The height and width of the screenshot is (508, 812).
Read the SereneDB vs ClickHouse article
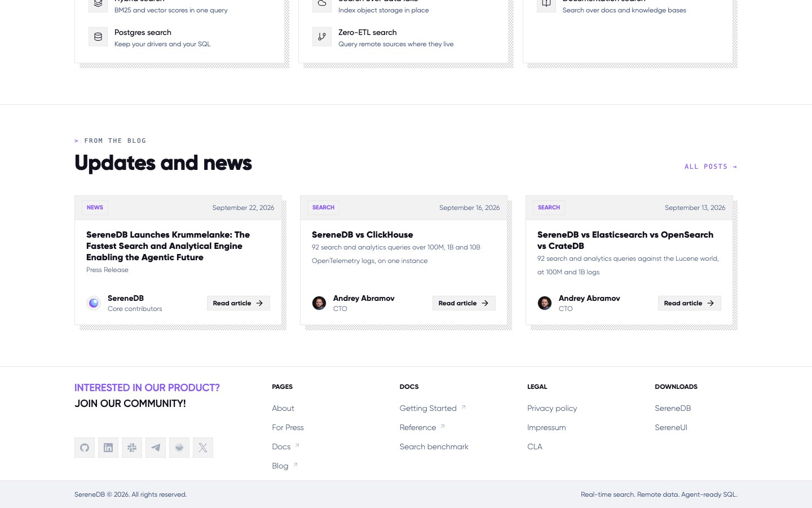point(464,303)
